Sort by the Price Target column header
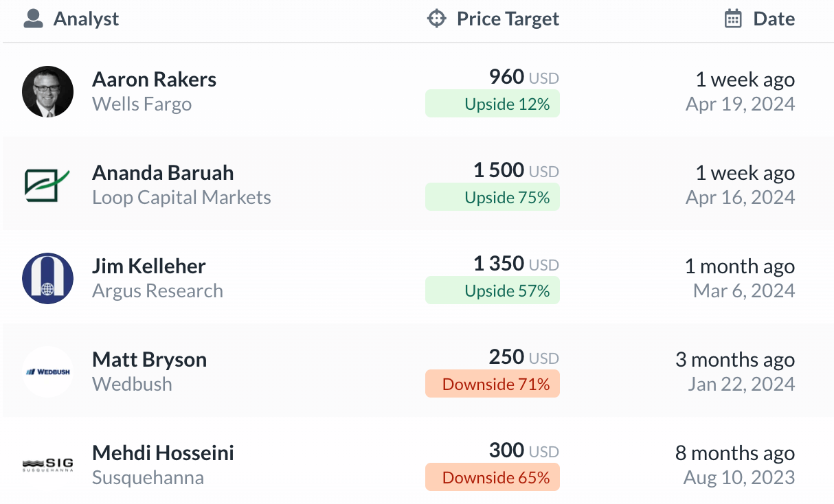The image size is (834, 504). click(508, 19)
